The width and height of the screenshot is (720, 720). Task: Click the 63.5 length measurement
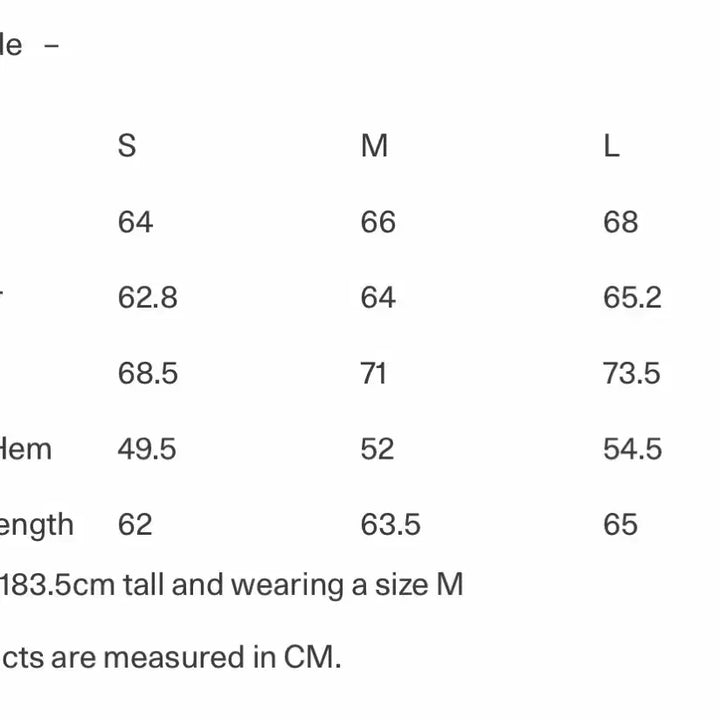tap(390, 525)
